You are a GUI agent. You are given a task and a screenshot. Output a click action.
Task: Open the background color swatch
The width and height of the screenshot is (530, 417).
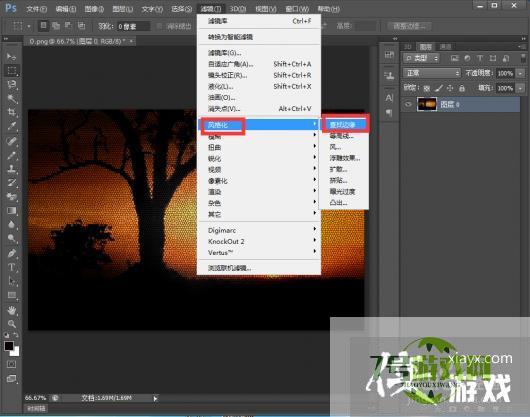click(x=16, y=352)
